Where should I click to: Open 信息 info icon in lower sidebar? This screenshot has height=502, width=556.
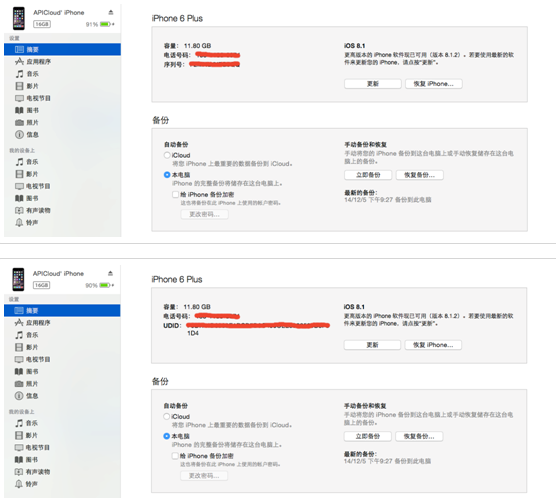[19, 396]
